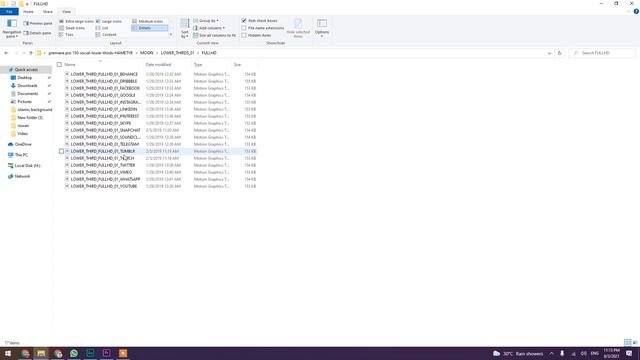This screenshot has width=640, height=360.
Task: Click the VIMEO file's icon
Action: (x=67, y=172)
